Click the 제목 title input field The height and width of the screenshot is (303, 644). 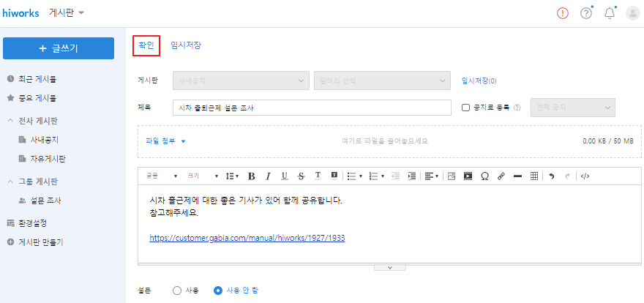312,108
